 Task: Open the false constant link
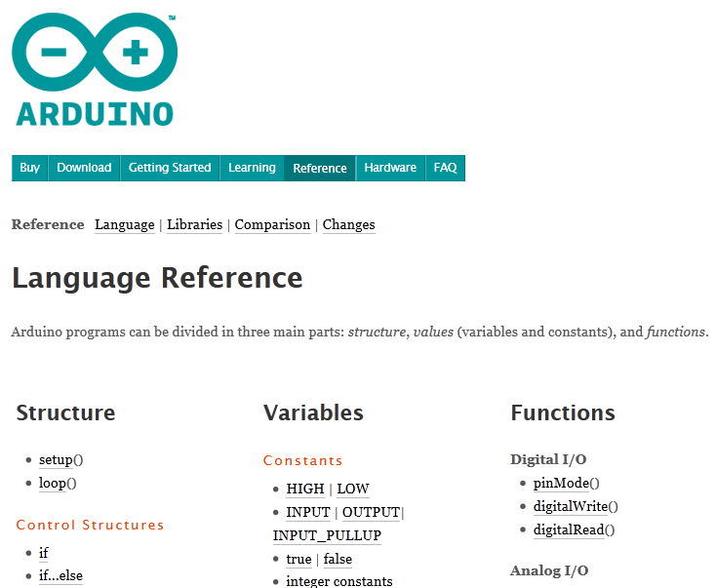338,560
